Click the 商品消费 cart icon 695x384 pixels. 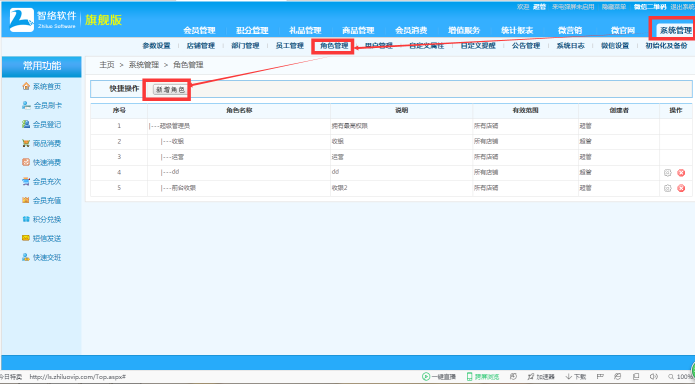pos(26,144)
